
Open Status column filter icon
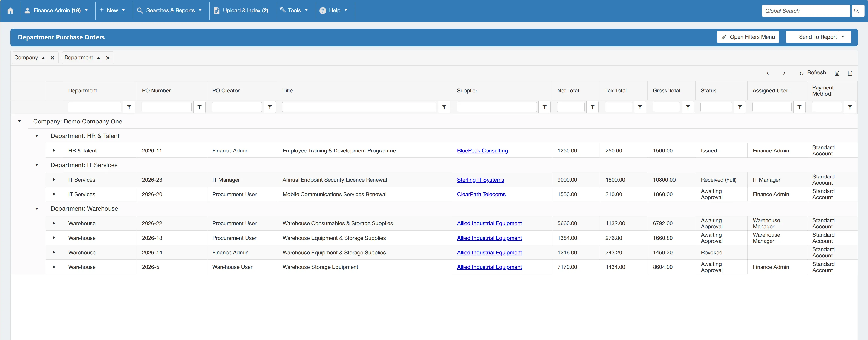pyautogui.click(x=740, y=107)
